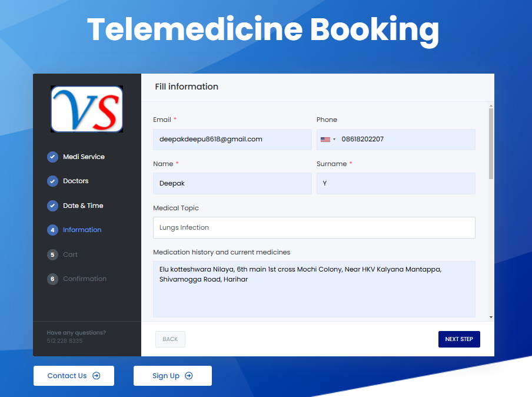The image size is (532, 397).
Task: Go to Medi Service step
Action: (x=84, y=157)
